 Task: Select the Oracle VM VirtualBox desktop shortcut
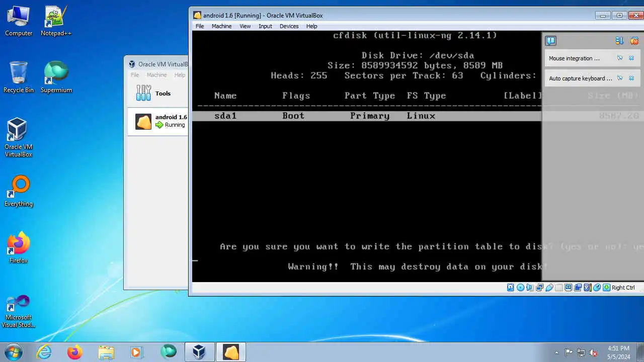coord(19,137)
